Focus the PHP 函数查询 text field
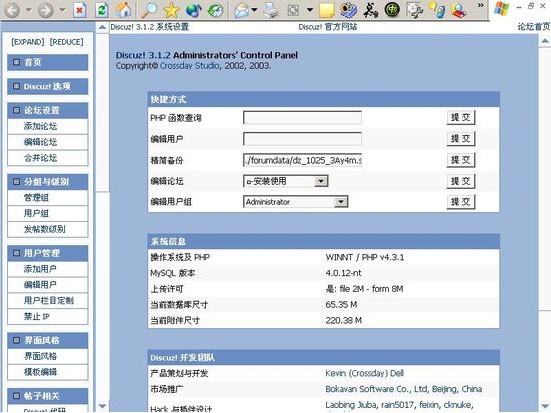 point(302,117)
